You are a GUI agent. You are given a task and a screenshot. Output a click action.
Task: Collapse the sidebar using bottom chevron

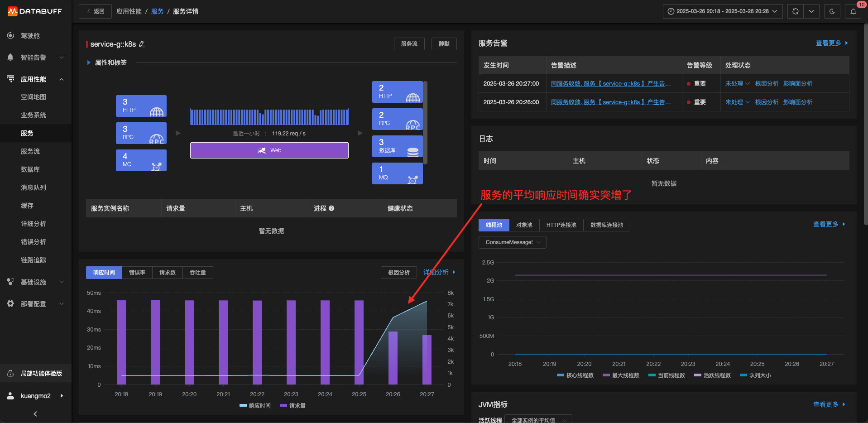(x=35, y=414)
